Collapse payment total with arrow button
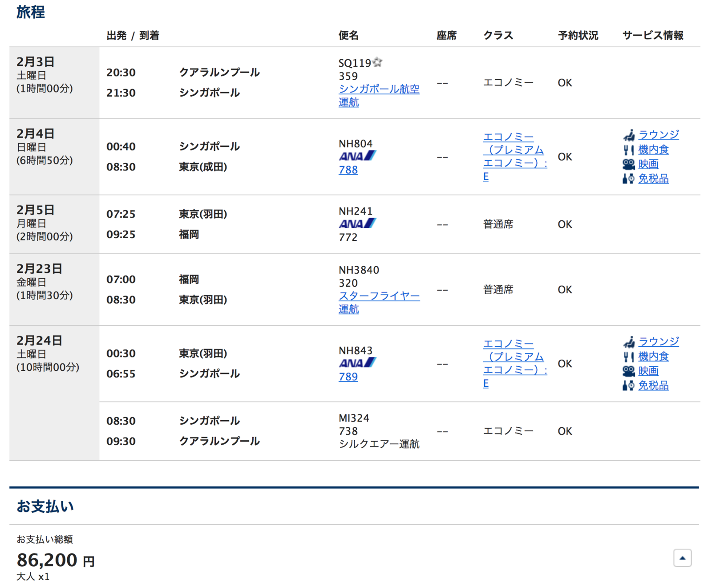Screen dimensions: 712x588 pyautogui.click(x=682, y=558)
